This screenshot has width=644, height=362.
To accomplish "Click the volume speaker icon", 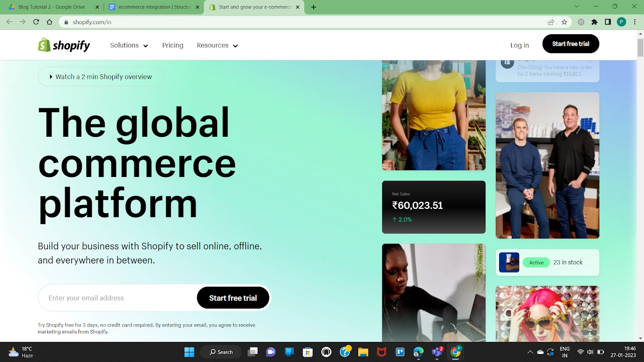I will coord(590,352).
